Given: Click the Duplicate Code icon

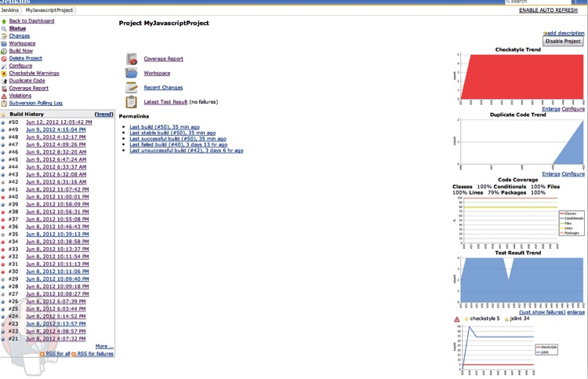Looking at the screenshot, I should click(x=4, y=81).
